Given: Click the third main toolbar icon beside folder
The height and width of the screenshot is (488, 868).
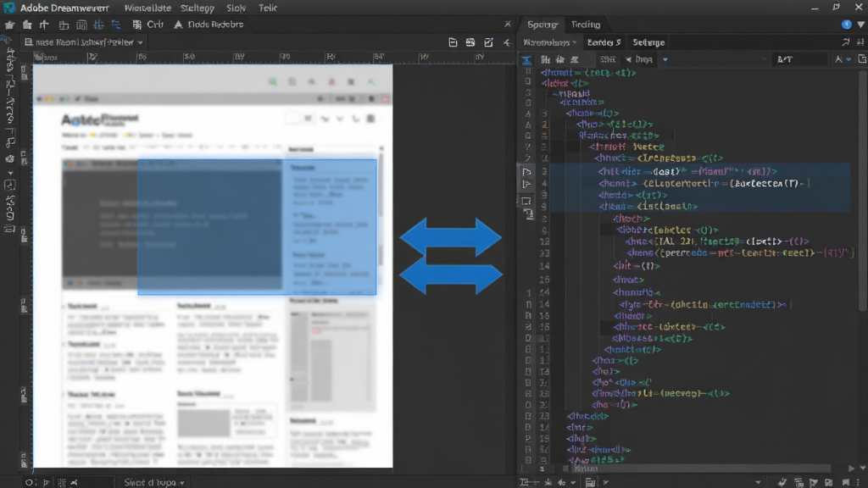Looking at the screenshot, I should (x=44, y=25).
